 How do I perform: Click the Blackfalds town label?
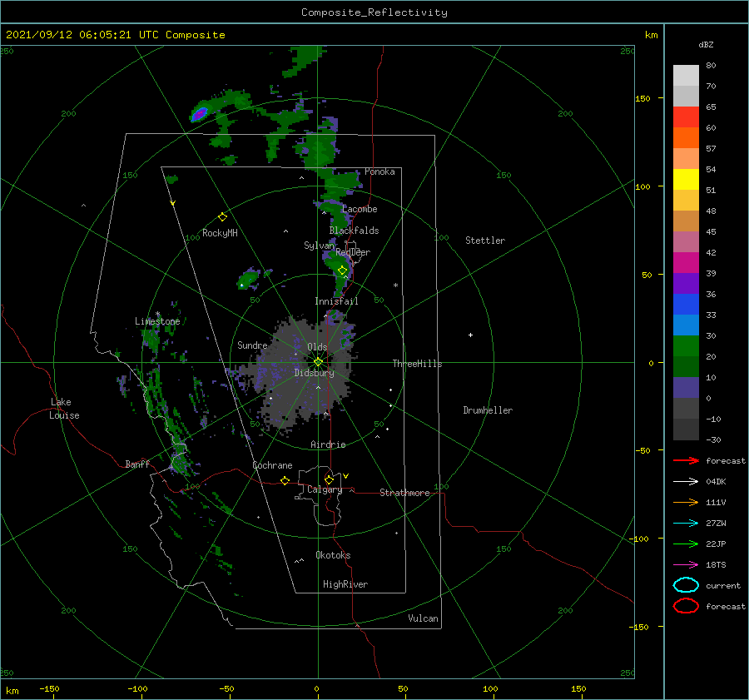tap(354, 231)
